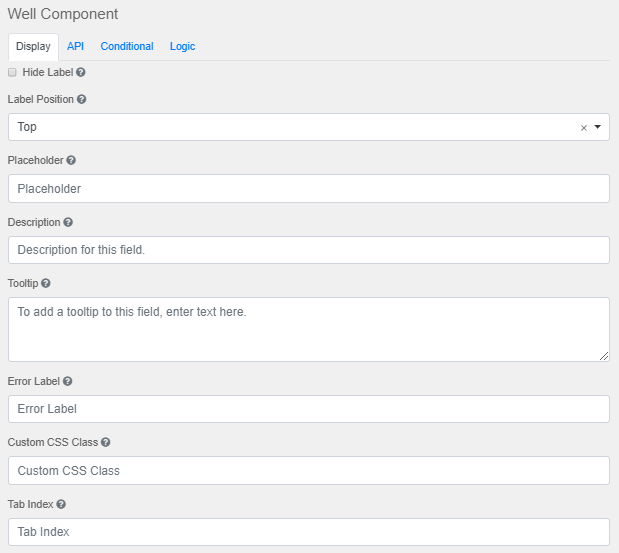Click the Description help question icon
The width and height of the screenshot is (619, 553).
68,222
